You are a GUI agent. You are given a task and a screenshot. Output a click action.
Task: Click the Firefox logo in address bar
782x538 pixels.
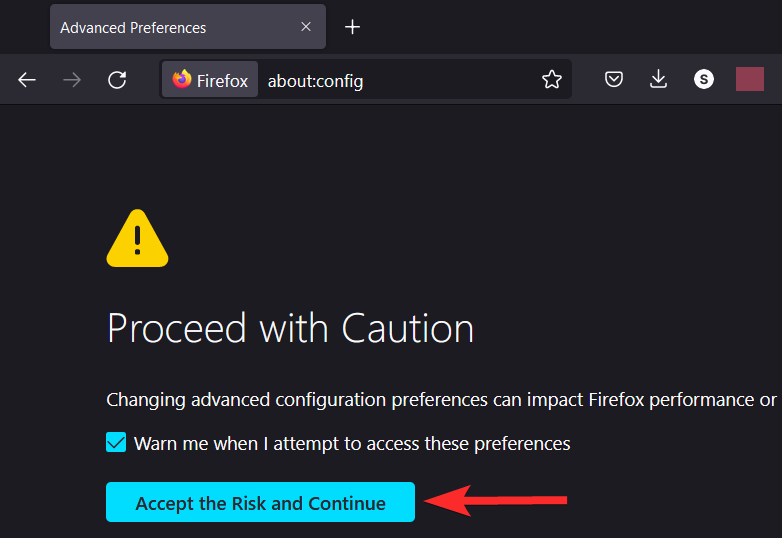(x=182, y=80)
